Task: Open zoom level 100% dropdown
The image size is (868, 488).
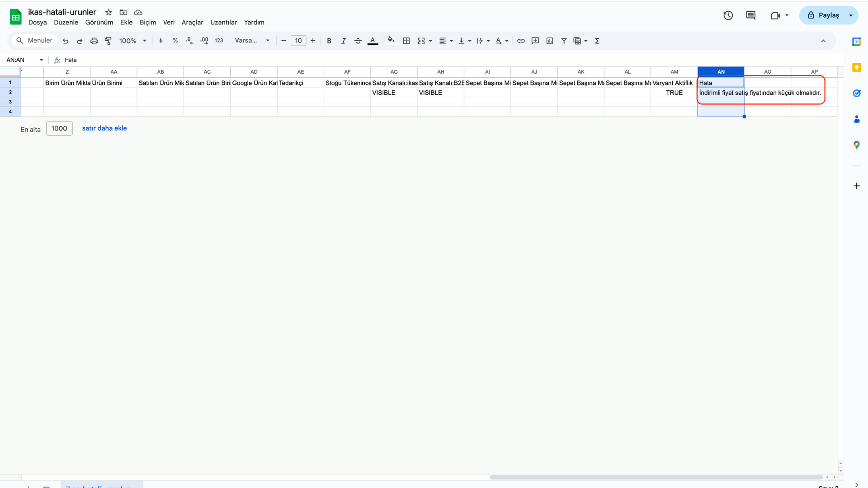Action: [133, 41]
